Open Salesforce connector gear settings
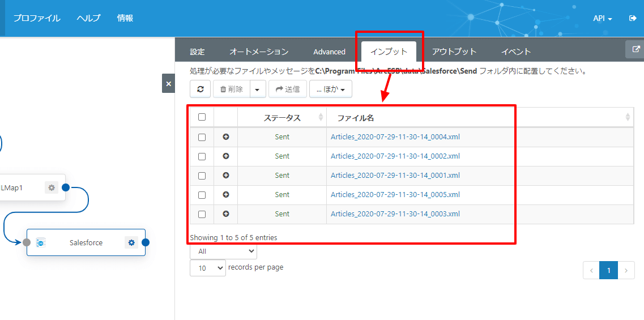Image resolution: width=644 pixels, height=320 pixels. (x=131, y=242)
